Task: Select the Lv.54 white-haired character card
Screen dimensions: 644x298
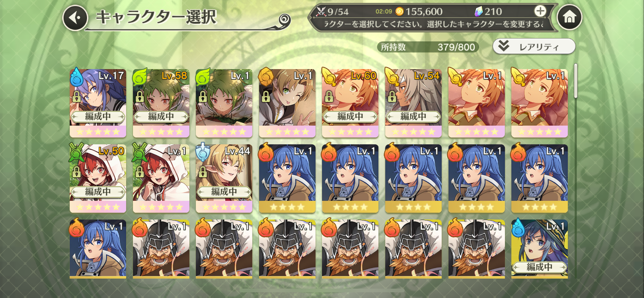Action: click(413, 103)
